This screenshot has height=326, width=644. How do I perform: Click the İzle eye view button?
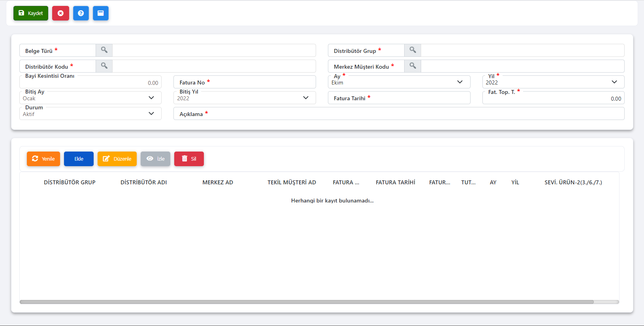click(155, 159)
